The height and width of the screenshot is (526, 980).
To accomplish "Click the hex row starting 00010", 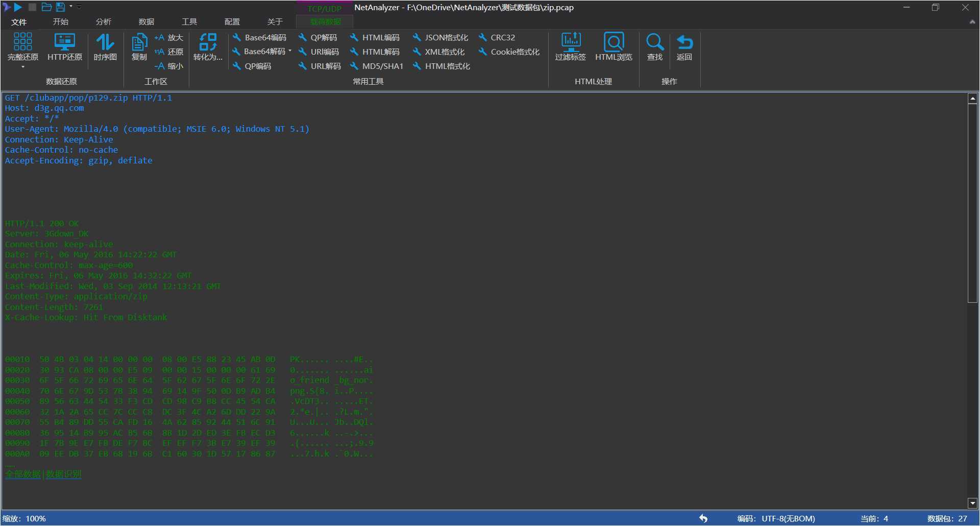I will click(189, 359).
